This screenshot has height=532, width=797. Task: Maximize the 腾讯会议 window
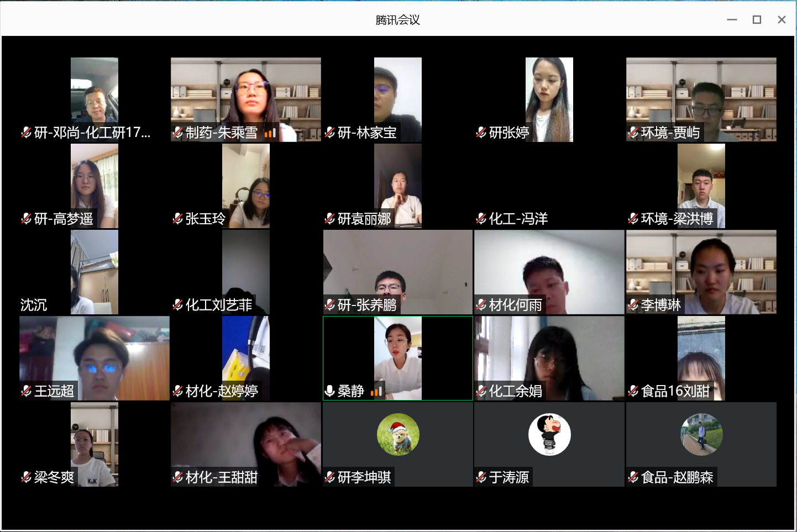click(757, 20)
